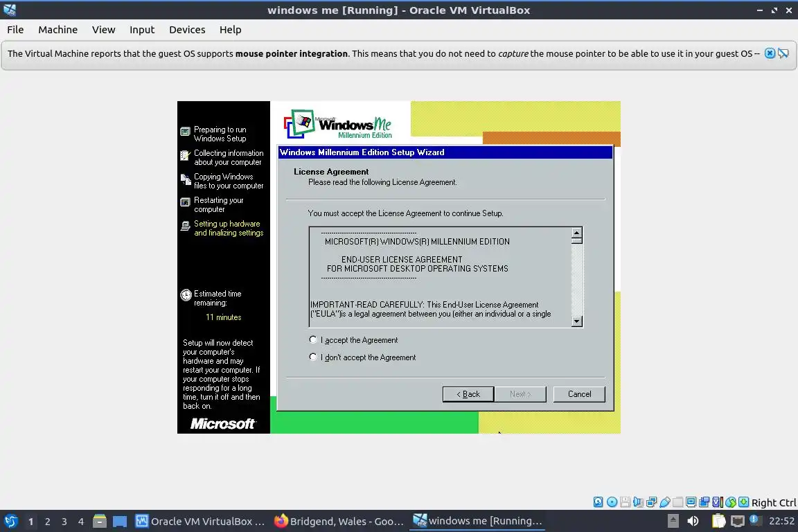Click the license text scroll-up arrow

coord(576,233)
